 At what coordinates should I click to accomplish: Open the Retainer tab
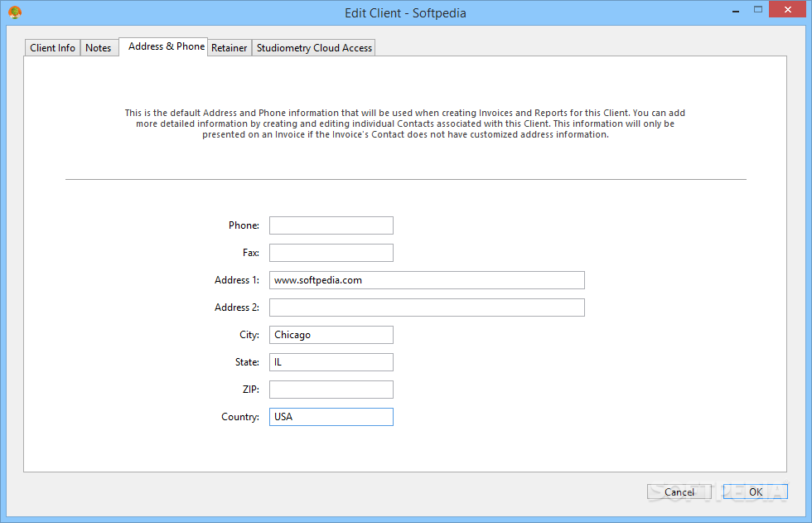[x=230, y=47]
